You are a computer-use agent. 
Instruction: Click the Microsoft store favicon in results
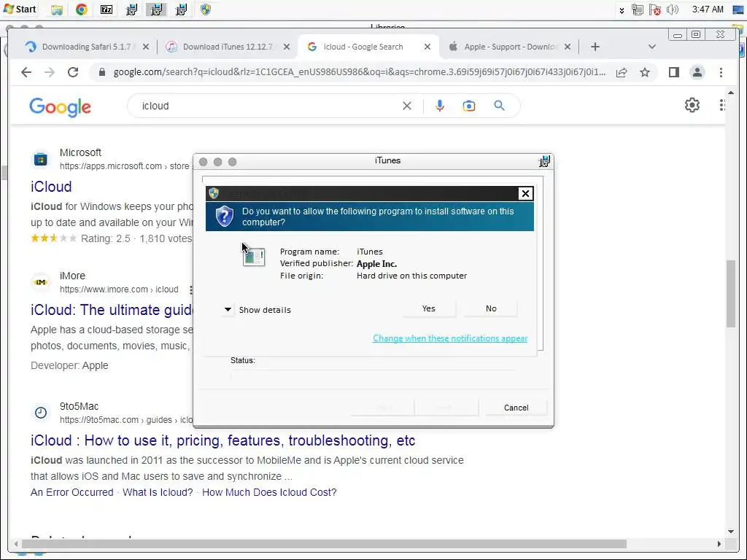[41, 159]
